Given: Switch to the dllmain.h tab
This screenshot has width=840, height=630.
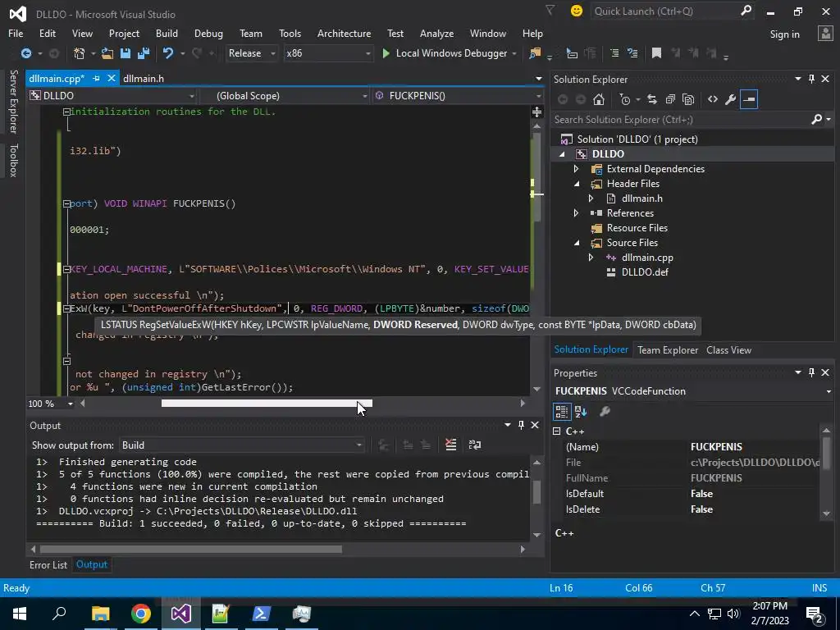Looking at the screenshot, I should point(144,78).
